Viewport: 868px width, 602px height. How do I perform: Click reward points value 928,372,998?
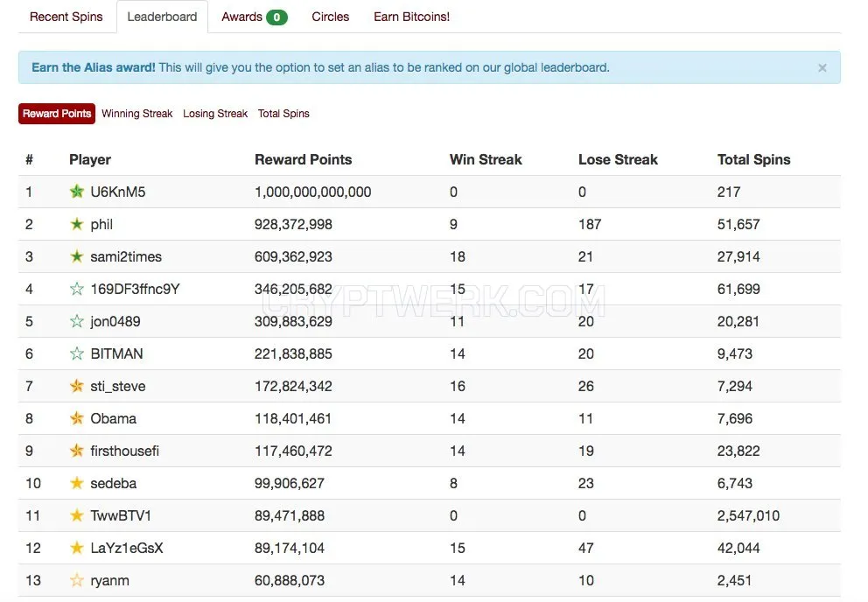[293, 224]
